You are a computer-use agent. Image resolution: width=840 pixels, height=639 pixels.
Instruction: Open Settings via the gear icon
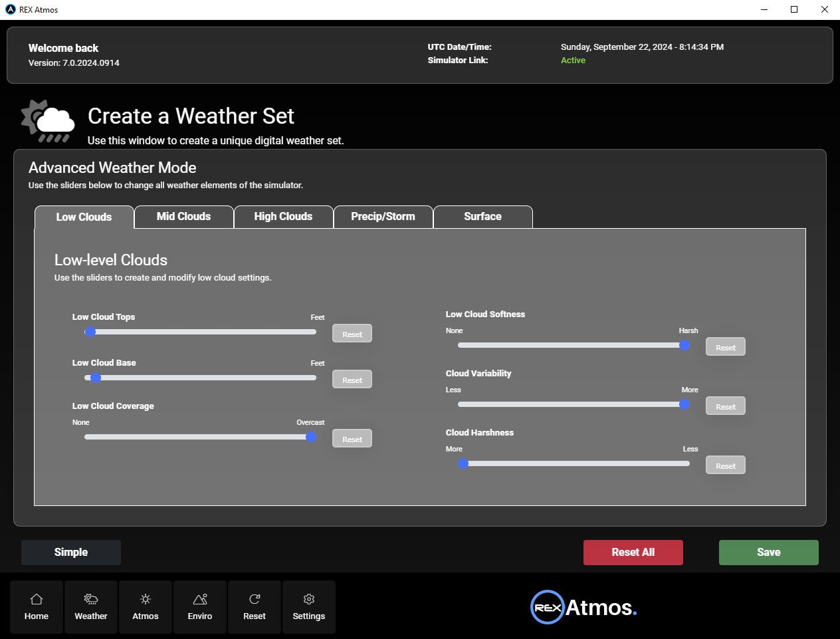coord(308,606)
